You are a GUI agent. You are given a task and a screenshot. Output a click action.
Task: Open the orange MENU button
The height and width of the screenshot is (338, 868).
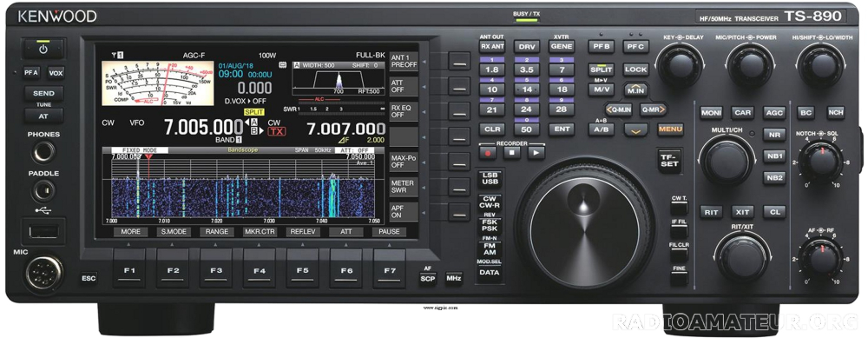pos(670,129)
